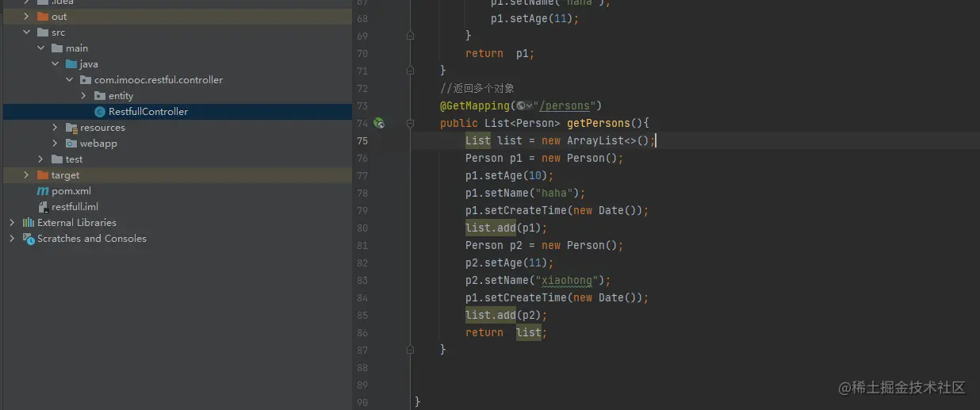Collapse the main folder chevron

(40, 48)
